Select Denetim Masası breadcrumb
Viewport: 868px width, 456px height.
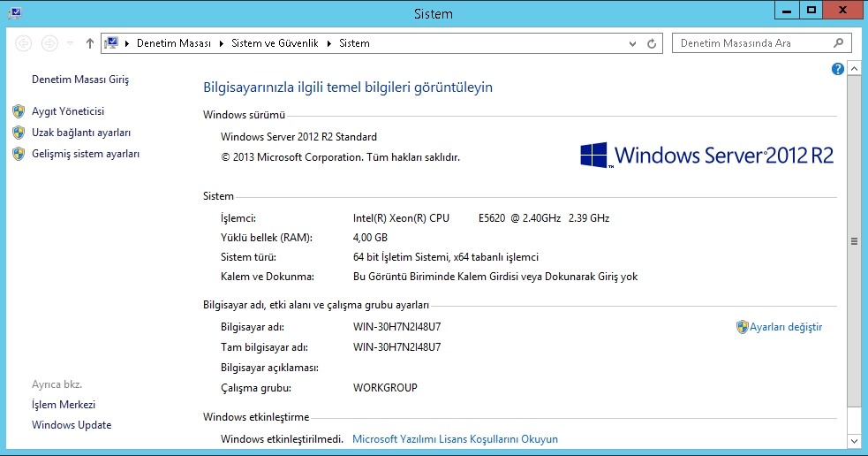(174, 43)
